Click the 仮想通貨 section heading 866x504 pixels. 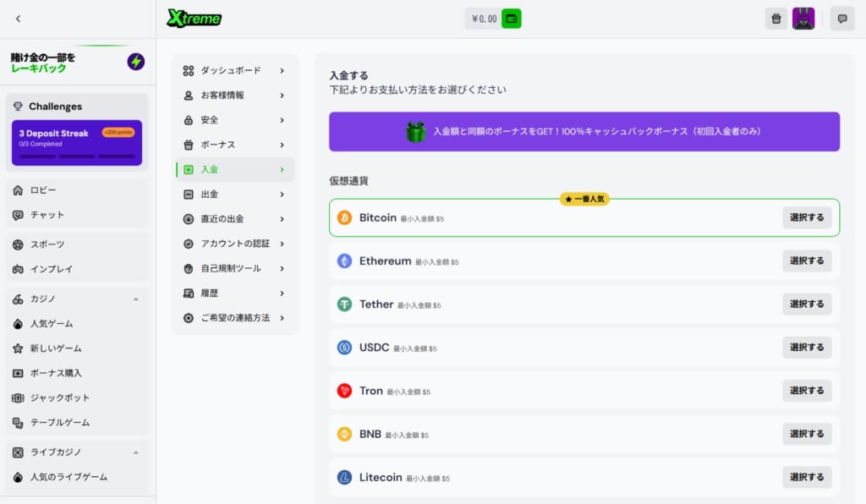348,180
